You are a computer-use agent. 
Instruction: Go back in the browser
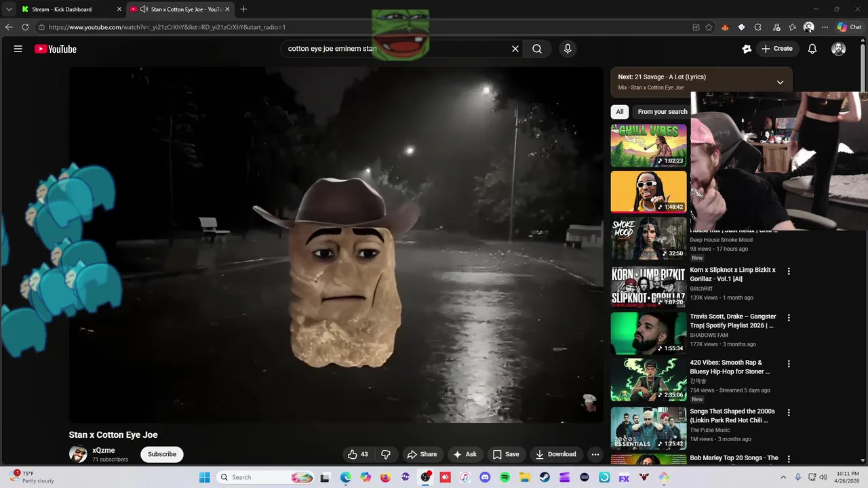(x=9, y=27)
